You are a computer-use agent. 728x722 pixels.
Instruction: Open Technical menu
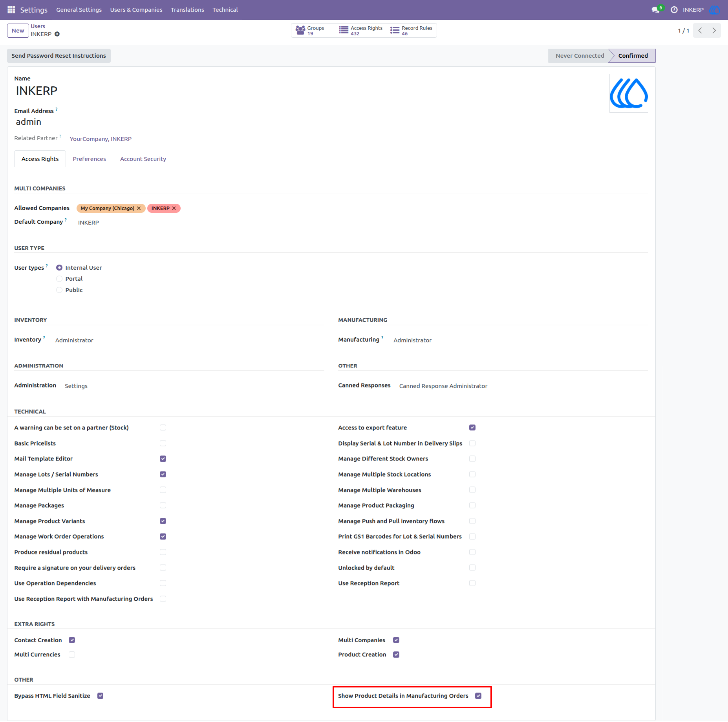(x=225, y=10)
